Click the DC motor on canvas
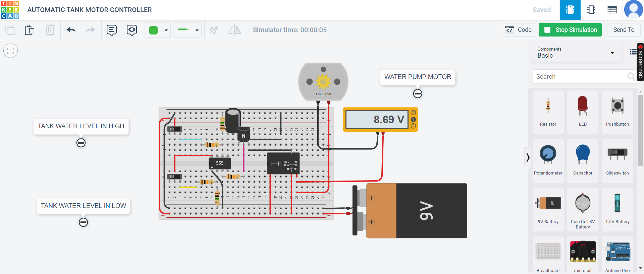 [x=323, y=82]
